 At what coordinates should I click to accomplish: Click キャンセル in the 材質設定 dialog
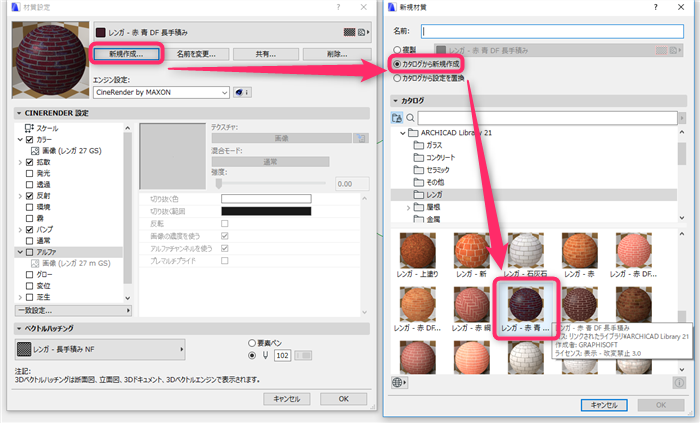coord(287,399)
